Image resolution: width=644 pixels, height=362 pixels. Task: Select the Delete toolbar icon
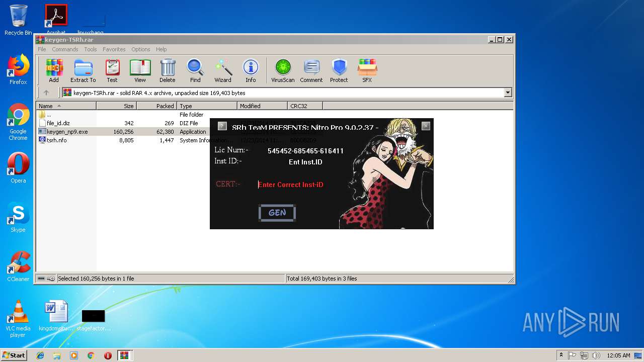coord(168,70)
